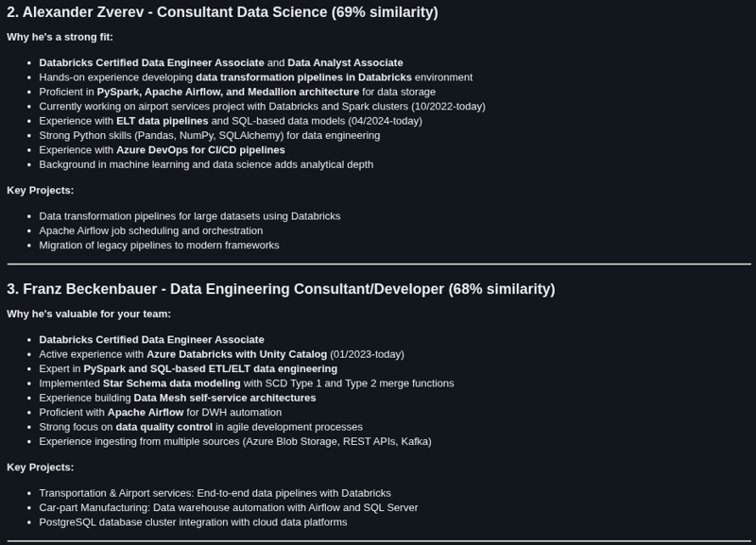Click the "Data Analyst Associate" bold text
The width and height of the screenshot is (756, 545).
point(345,62)
